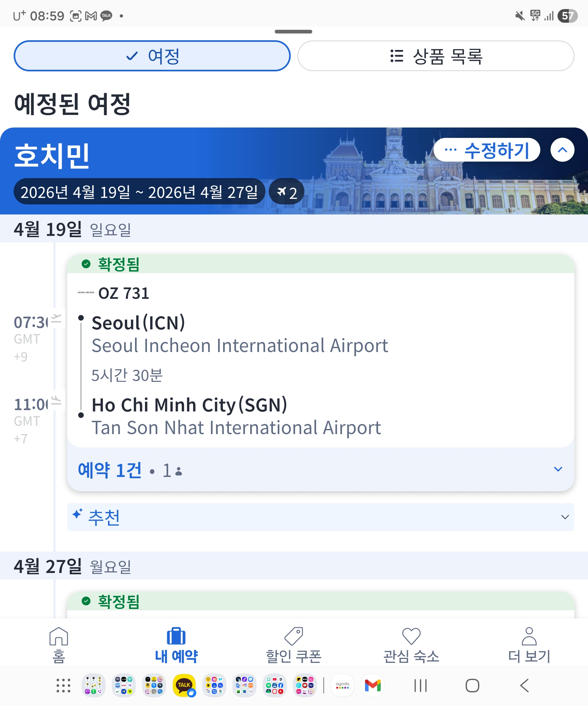Open 할인 쿠폰 coupon tag icon
The image size is (588, 706).
click(x=293, y=637)
